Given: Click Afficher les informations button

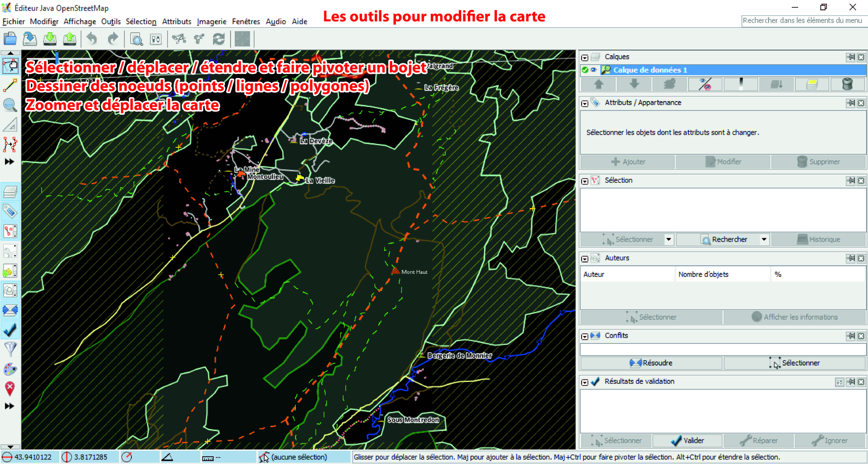Looking at the screenshot, I should pyautogui.click(x=795, y=317).
